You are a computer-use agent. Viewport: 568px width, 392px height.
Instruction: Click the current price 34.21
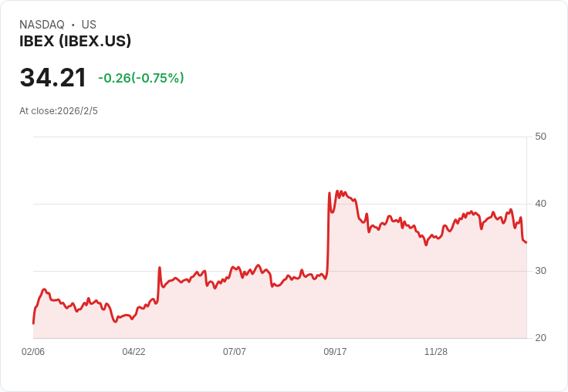(53, 78)
